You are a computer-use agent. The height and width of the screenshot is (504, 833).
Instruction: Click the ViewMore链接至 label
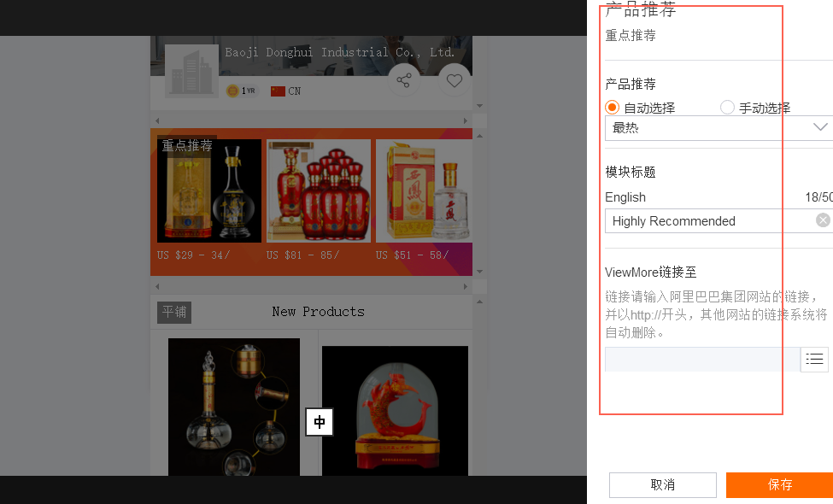[651, 273]
